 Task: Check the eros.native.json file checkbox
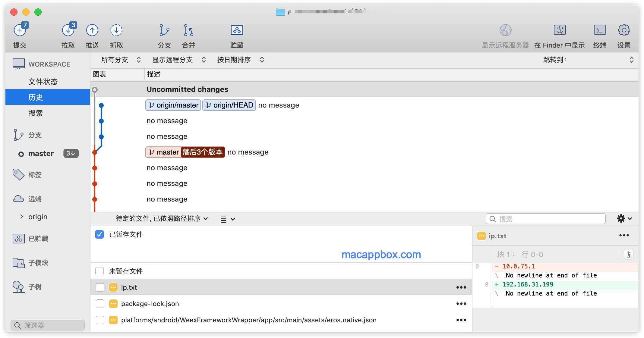click(x=100, y=320)
